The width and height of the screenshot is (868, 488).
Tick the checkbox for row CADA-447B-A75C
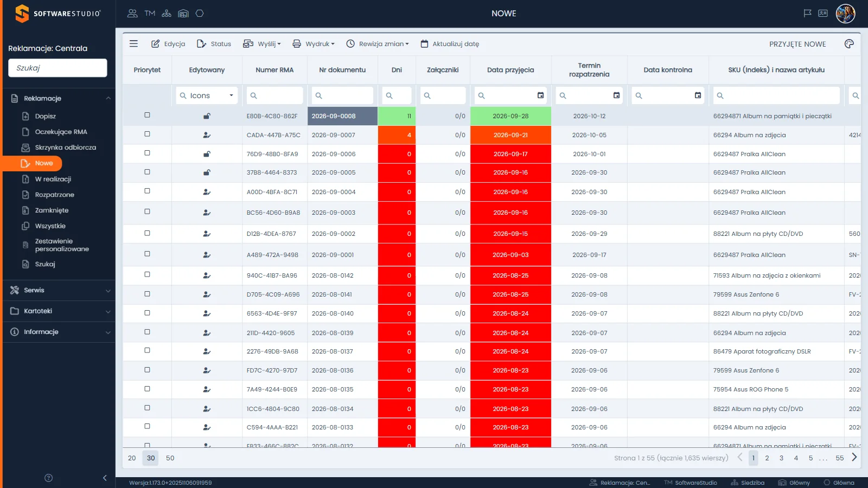tap(147, 134)
